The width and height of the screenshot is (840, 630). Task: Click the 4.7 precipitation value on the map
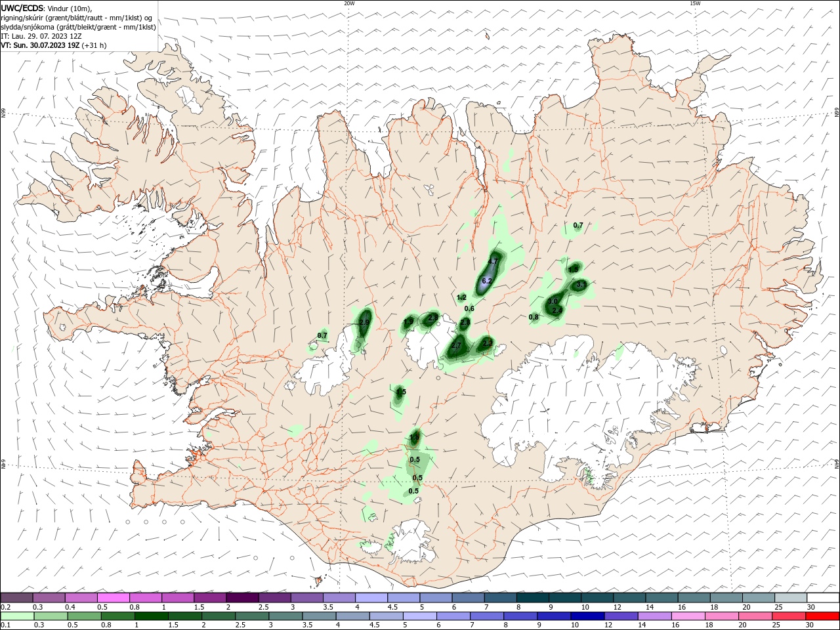tap(494, 261)
